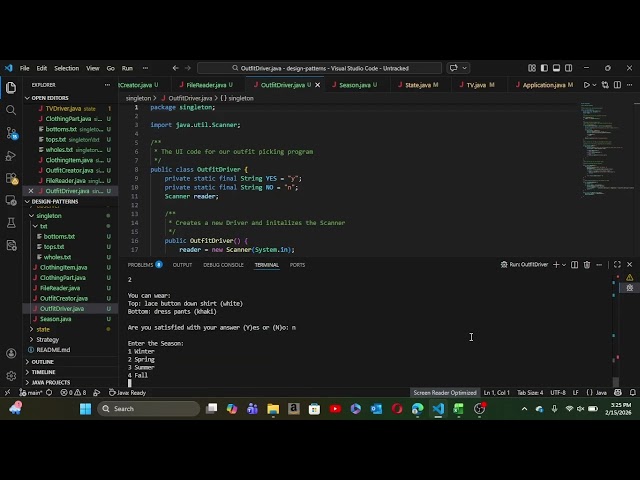The width and height of the screenshot is (640, 480).
Task: Open the Accounts icon in activity bar
Action: [x=11, y=353]
